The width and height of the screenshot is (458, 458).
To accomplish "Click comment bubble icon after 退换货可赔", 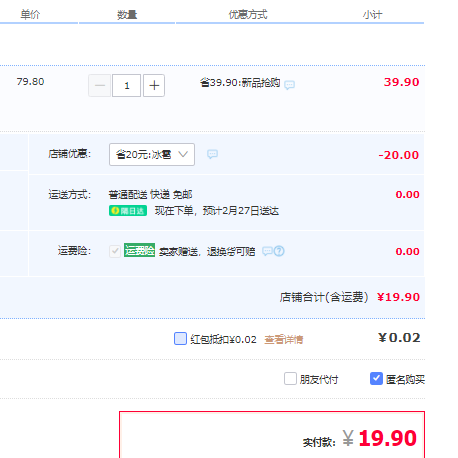I will pos(267,251).
